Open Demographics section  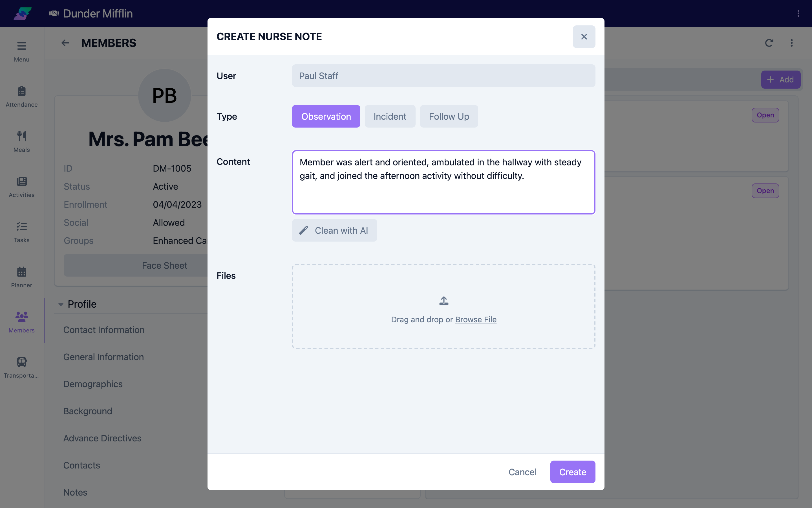tap(93, 384)
